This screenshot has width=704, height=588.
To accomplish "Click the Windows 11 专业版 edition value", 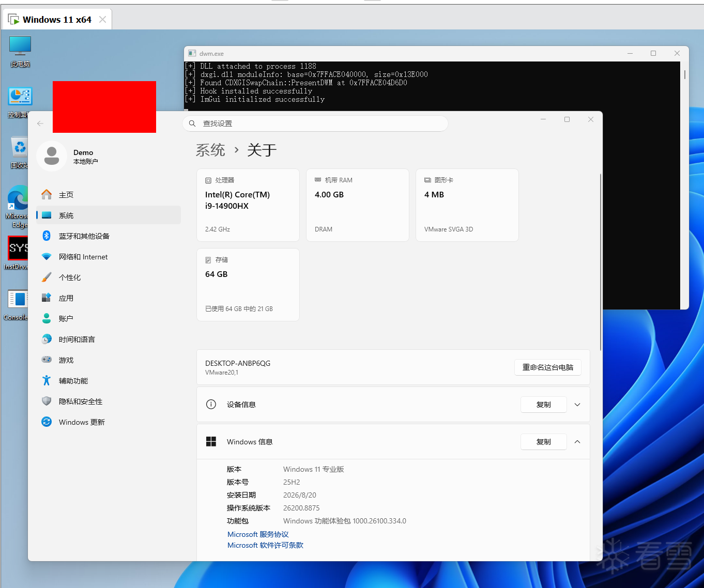I will [x=314, y=469].
